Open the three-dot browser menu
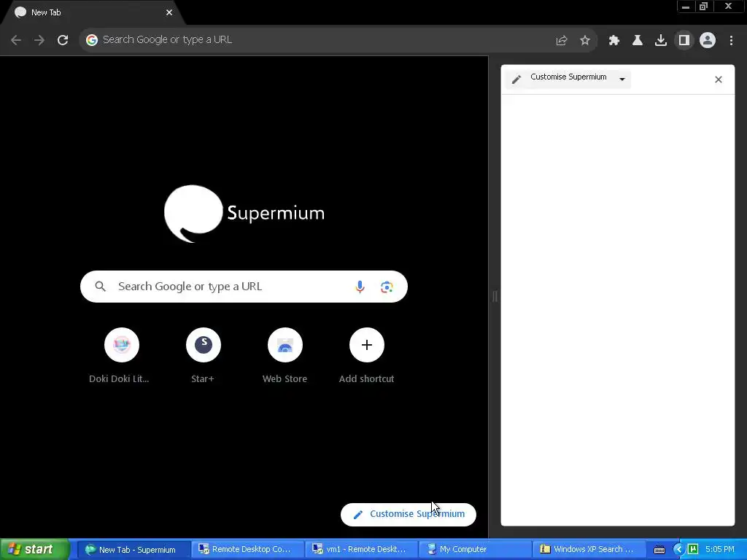The image size is (747, 560). point(731,41)
